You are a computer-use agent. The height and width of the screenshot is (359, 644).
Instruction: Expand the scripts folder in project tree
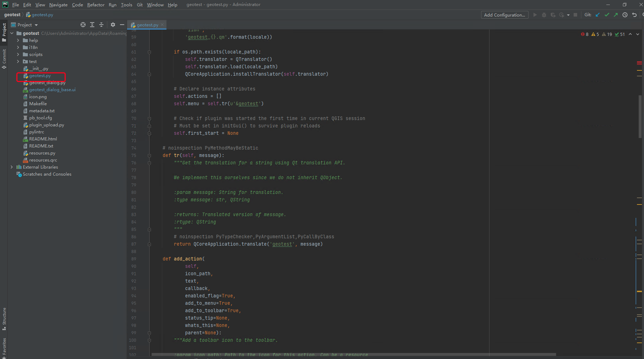(18, 55)
